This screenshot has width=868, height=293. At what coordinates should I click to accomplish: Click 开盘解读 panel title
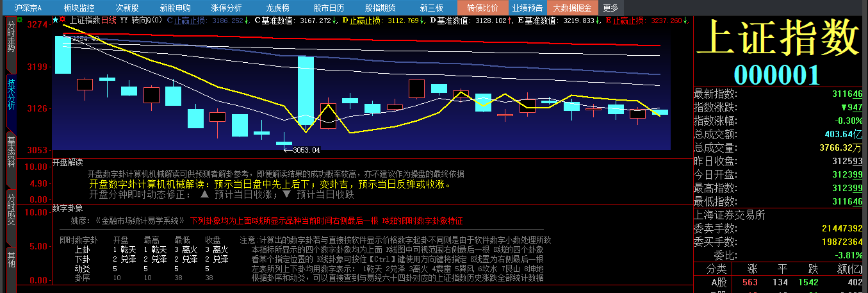[67, 162]
